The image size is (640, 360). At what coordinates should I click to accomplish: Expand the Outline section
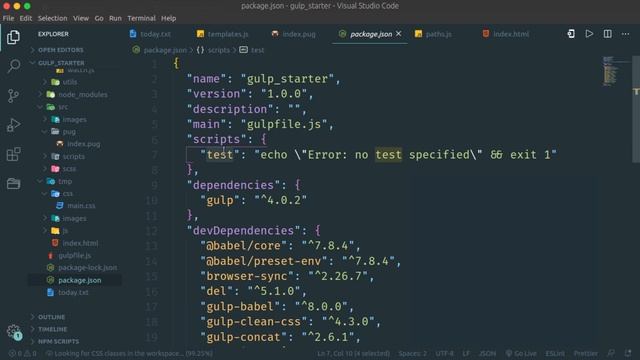51,317
